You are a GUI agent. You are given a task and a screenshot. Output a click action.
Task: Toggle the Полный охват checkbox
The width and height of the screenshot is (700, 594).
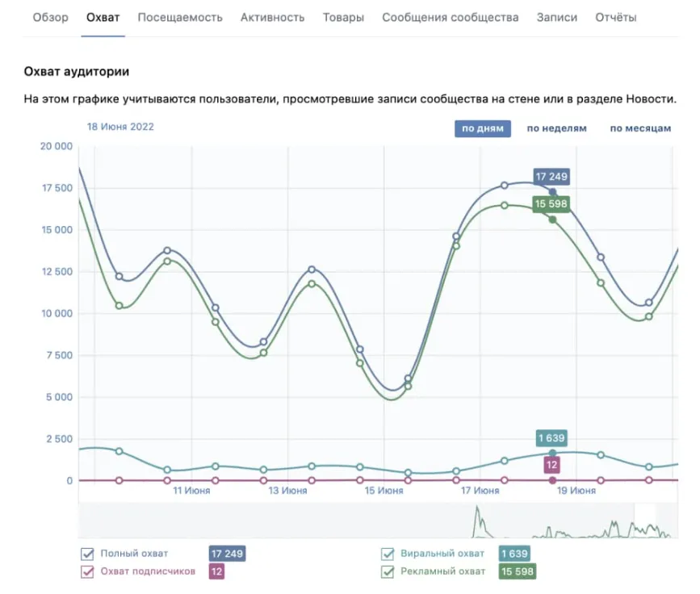pos(87,554)
